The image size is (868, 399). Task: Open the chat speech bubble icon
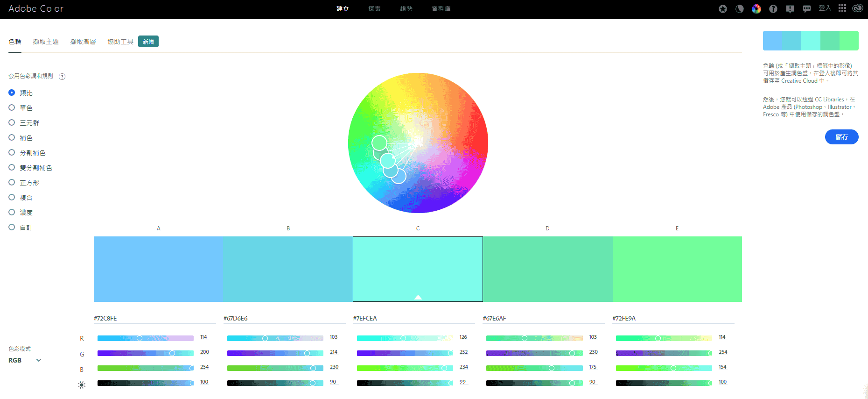(x=807, y=9)
